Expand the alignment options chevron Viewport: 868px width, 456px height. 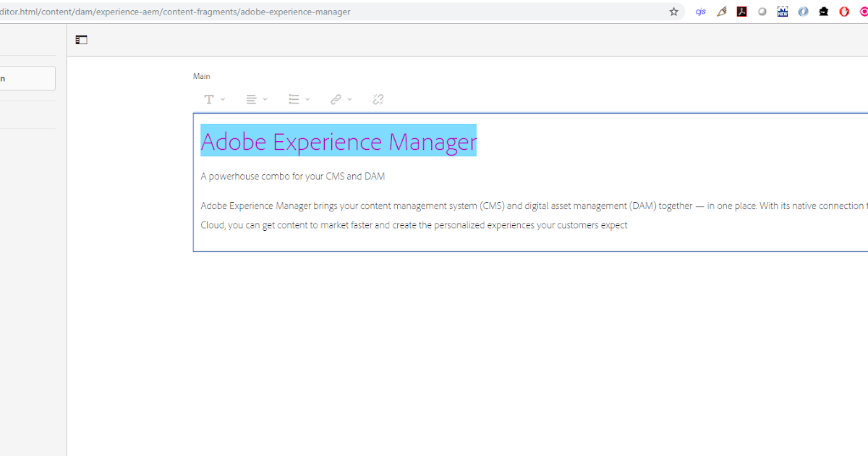click(263, 99)
